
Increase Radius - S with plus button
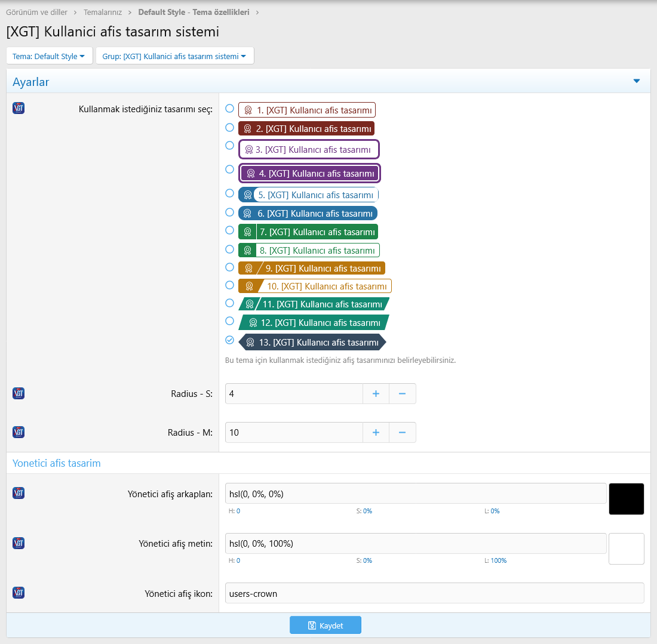376,394
